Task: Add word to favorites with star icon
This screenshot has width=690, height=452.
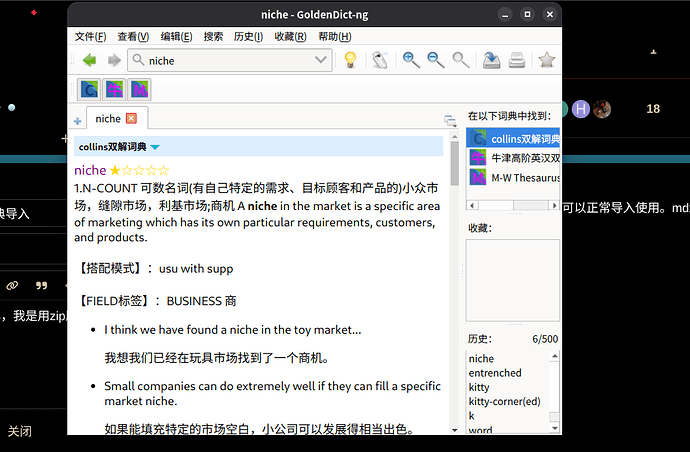Action: click(546, 60)
